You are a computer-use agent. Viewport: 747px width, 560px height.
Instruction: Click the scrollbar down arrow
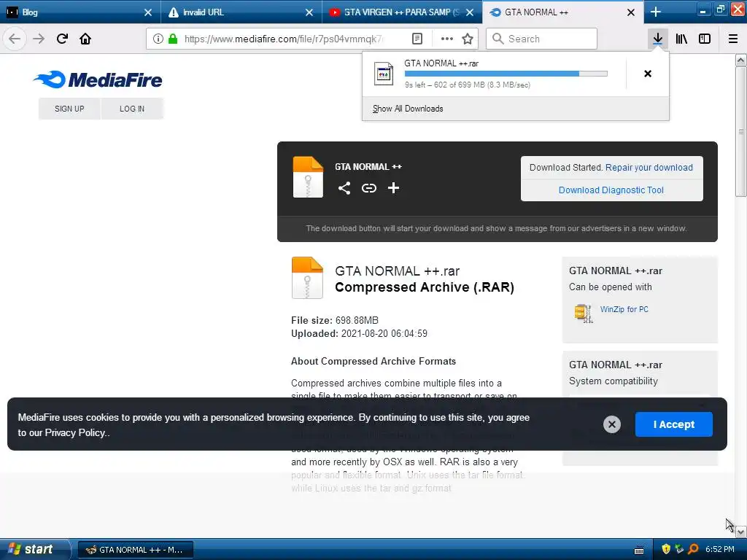pyautogui.click(x=740, y=532)
